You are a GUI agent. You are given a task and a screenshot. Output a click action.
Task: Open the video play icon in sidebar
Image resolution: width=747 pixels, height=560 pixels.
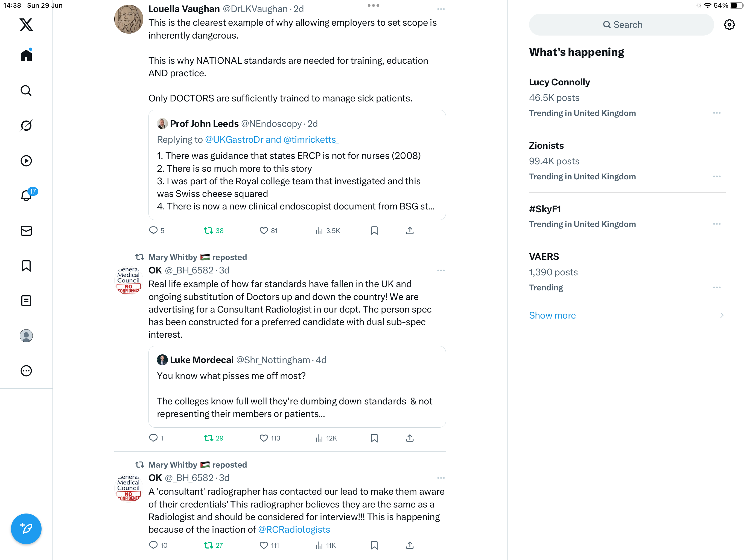tap(26, 161)
